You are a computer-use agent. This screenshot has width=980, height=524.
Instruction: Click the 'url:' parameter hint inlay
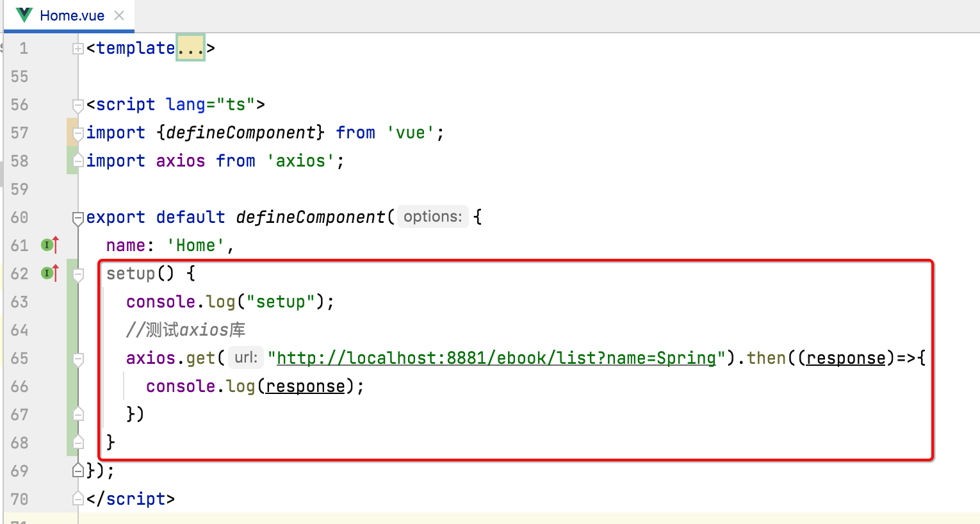point(245,357)
